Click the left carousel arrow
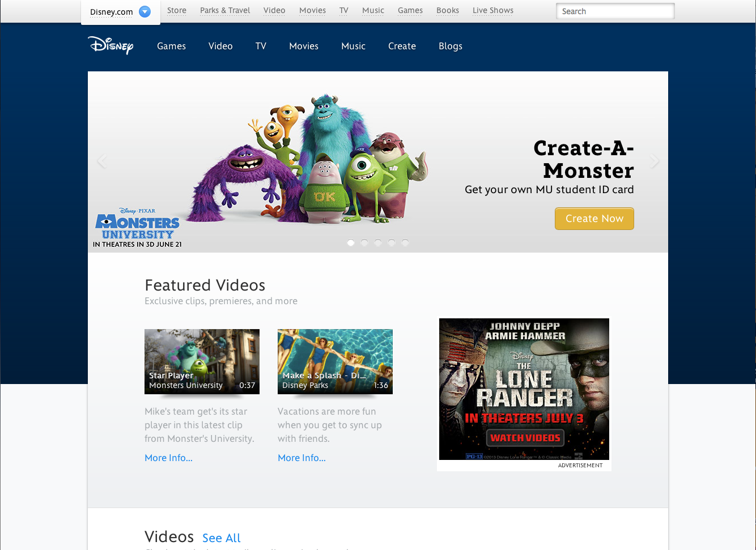 101,161
